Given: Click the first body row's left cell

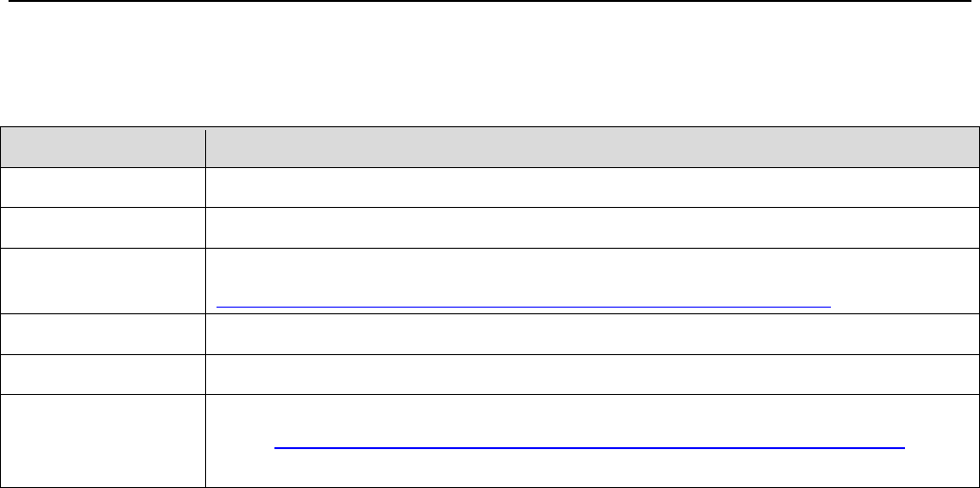Looking at the screenshot, I should [x=103, y=188].
